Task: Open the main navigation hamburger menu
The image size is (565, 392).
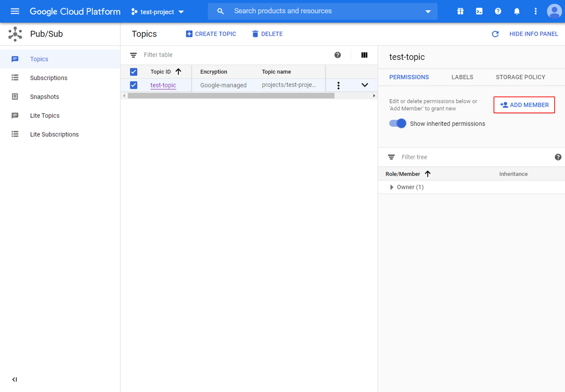Action: coord(15,11)
